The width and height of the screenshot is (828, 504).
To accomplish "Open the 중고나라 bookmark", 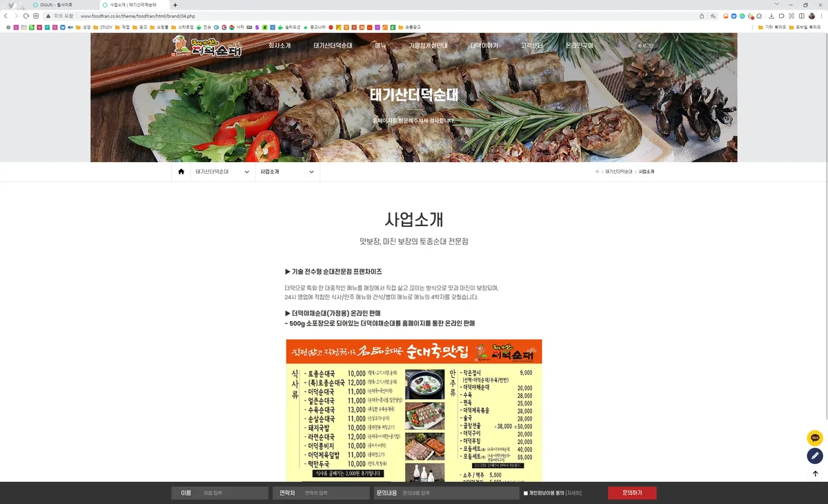I will [313, 27].
